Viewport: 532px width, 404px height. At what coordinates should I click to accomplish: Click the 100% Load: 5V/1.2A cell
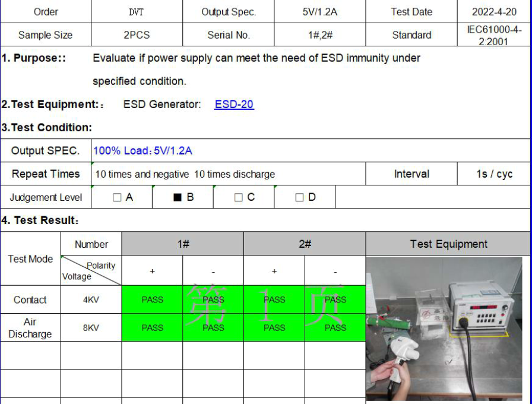[x=311, y=150]
